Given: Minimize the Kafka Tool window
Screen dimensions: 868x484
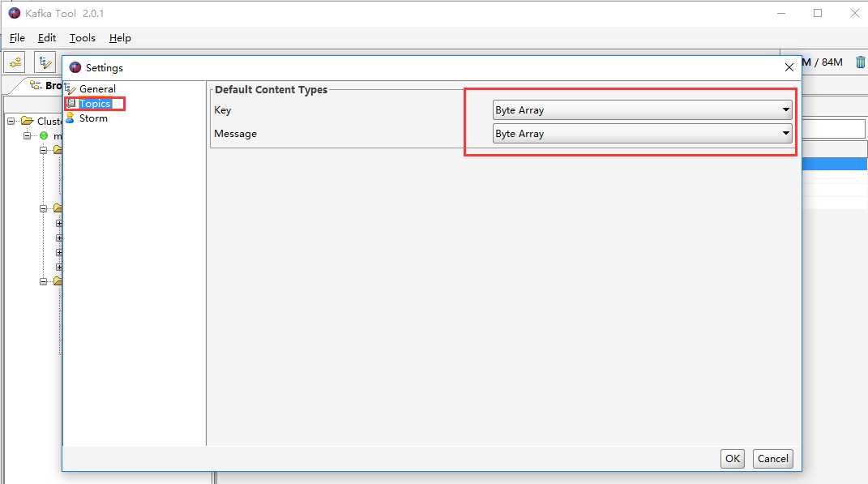Looking at the screenshot, I should point(781,13).
